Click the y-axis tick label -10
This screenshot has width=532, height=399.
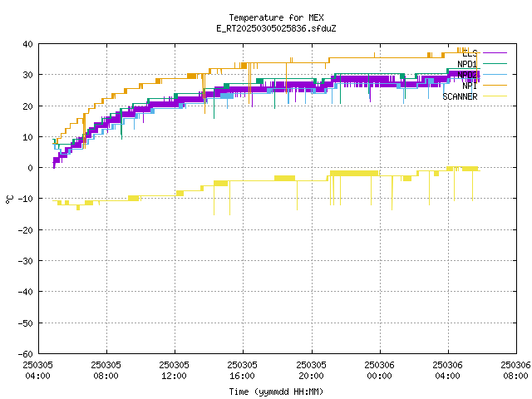[x=26, y=199]
